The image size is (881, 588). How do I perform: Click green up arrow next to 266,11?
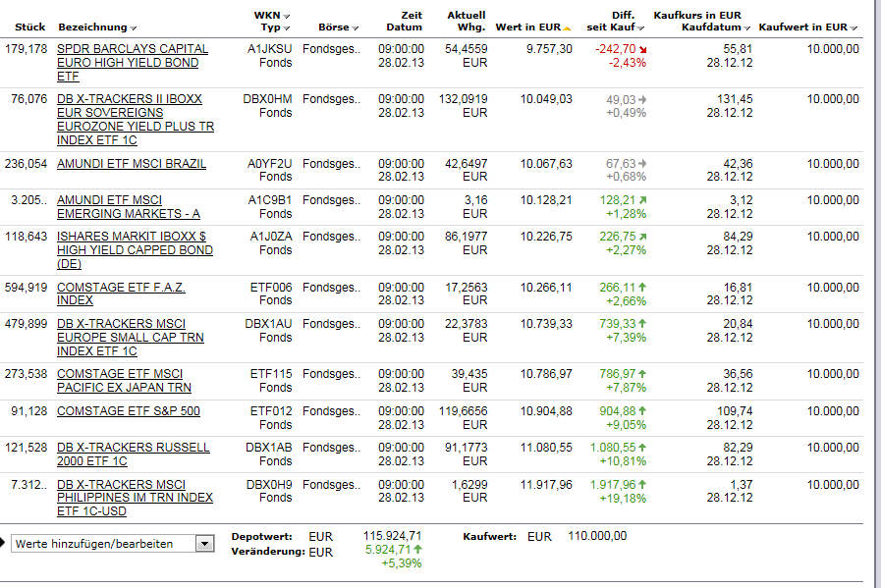[642, 287]
